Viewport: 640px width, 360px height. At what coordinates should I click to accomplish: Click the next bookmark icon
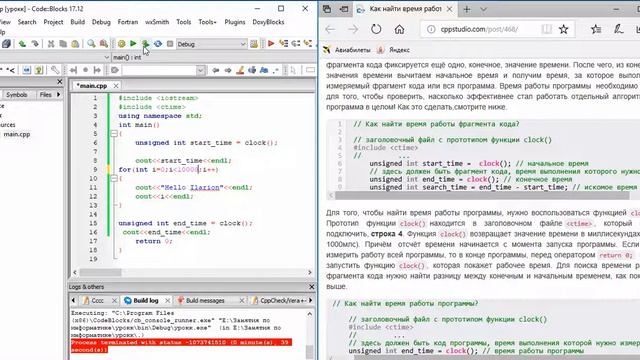tap(97, 70)
